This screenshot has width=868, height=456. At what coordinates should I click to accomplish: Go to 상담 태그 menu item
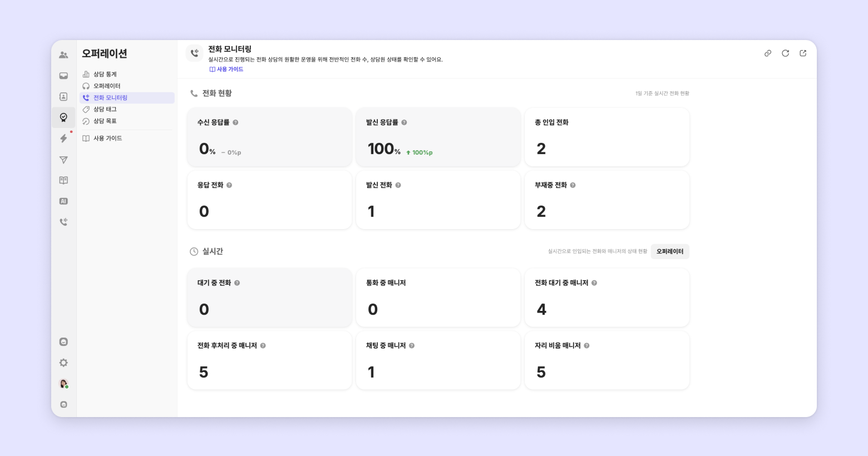(105, 109)
